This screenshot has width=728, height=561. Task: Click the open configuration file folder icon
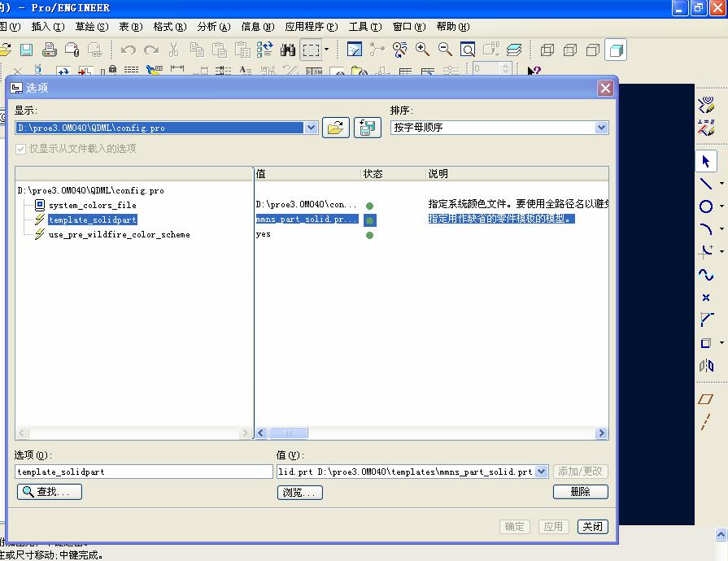(x=336, y=128)
